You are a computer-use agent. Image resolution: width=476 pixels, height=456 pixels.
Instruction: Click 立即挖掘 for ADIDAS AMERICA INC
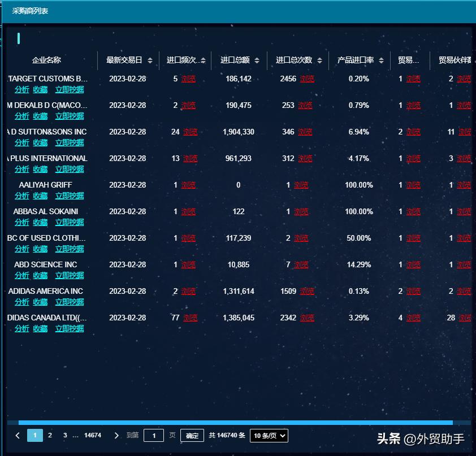click(x=70, y=302)
